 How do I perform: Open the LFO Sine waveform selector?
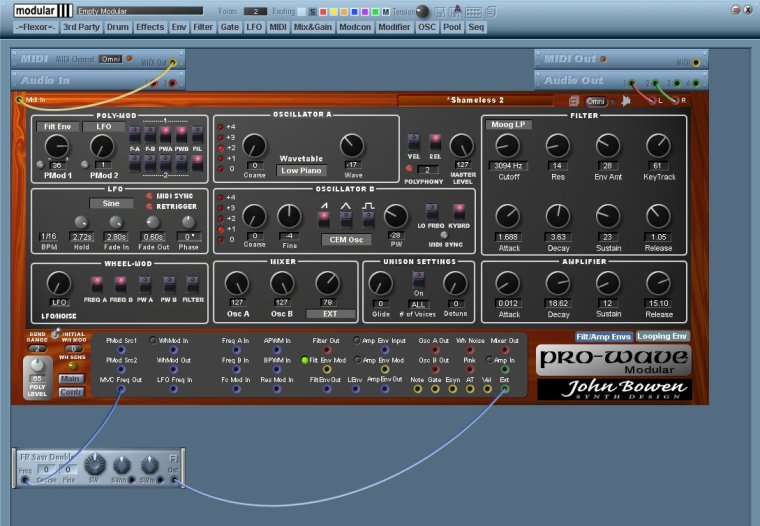111,203
